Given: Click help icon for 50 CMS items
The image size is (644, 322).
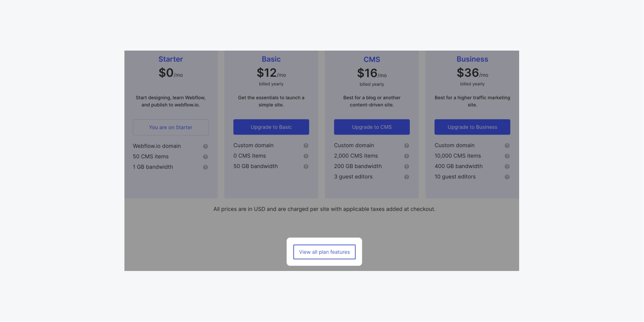Looking at the screenshot, I should click(206, 157).
